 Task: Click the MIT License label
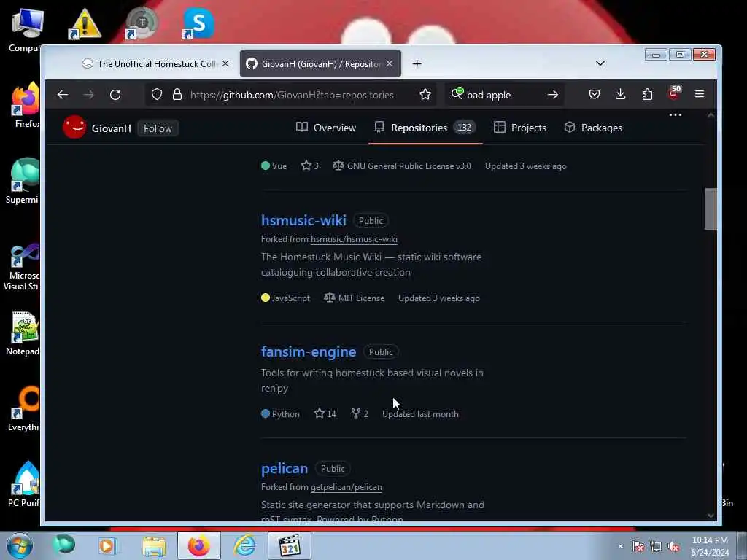354,298
